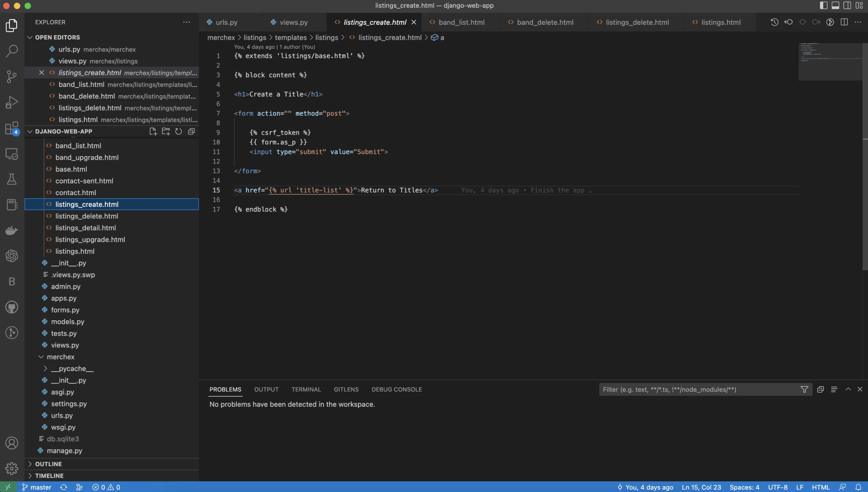Open the GitLens view in activity bar
Image resolution: width=868 pixels, height=492 pixels.
[12, 333]
